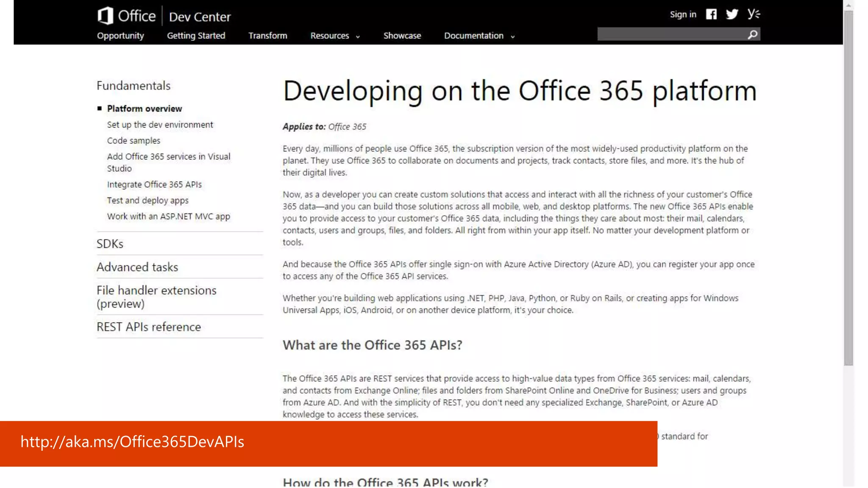Screen dimensions: 868x488
Task: Expand the SDKs sidebar section
Action: coord(110,244)
